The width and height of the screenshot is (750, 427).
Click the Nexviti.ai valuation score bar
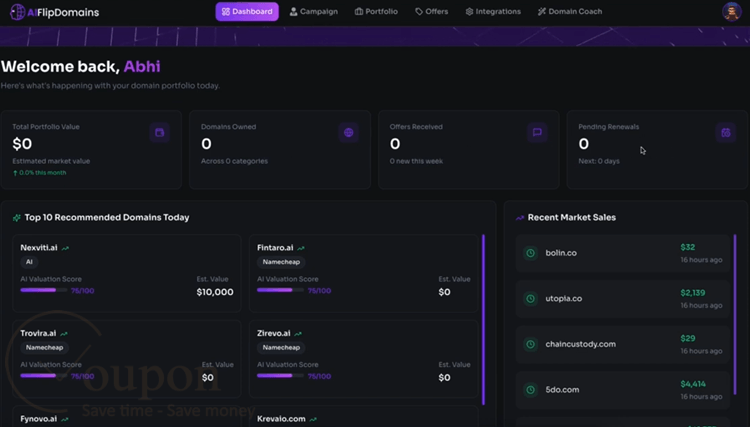click(44, 290)
